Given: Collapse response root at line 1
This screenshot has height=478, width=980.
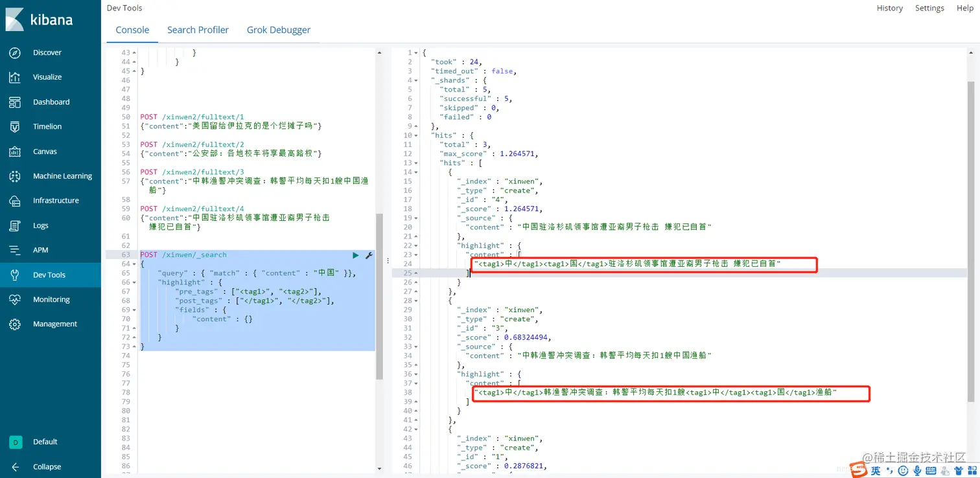Looking at the screenshot, I should [416, 53].
